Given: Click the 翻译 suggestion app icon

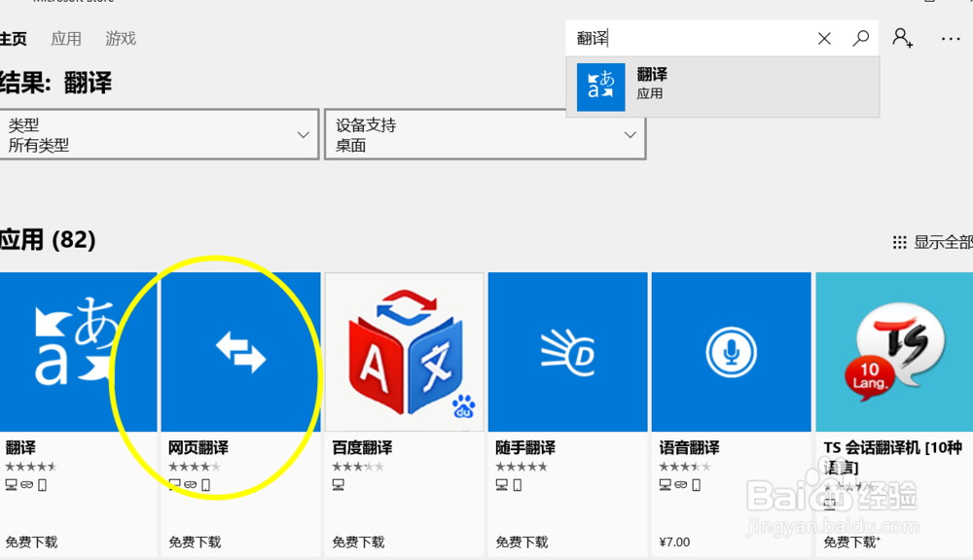Looking at the screenshot, I should [x=600, y=87].
